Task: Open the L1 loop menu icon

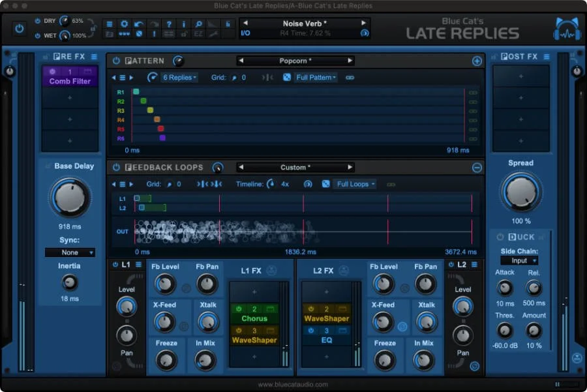Action: [x=138, y=265]
